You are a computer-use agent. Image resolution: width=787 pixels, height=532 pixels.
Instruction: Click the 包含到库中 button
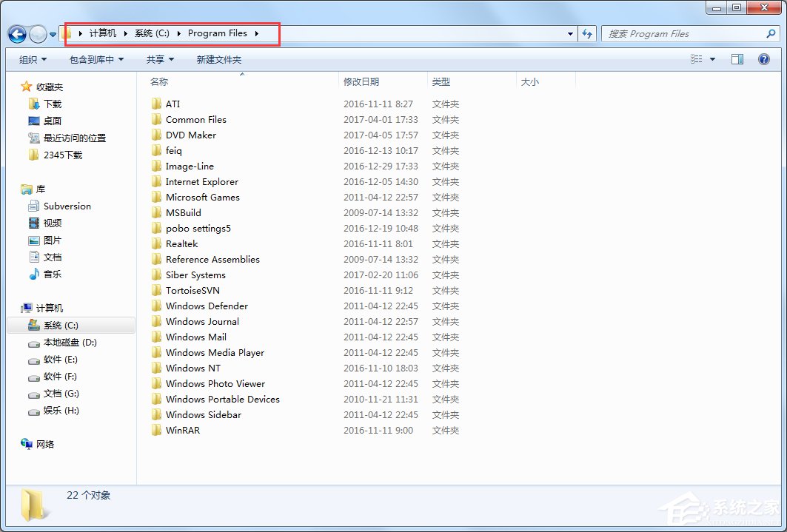click(91, 59)
